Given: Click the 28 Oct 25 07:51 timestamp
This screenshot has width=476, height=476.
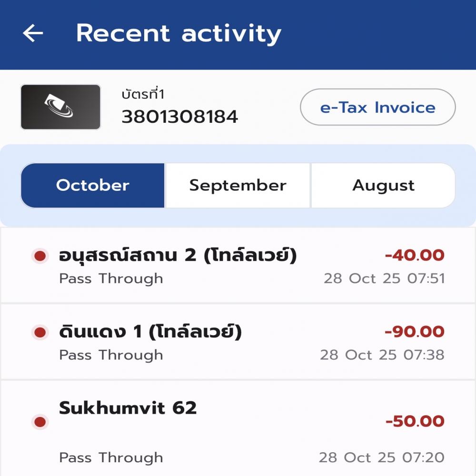Looking at the screenshot, I should [384, 278].
